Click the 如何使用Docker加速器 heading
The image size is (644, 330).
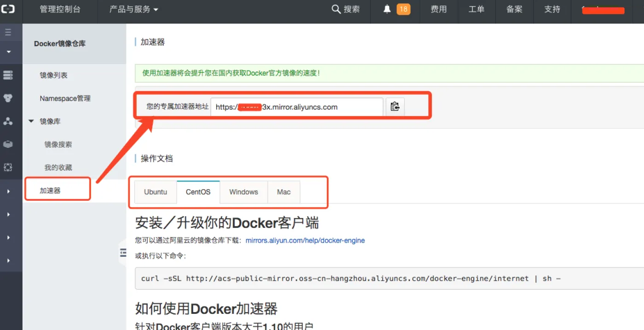pos(207,308)
